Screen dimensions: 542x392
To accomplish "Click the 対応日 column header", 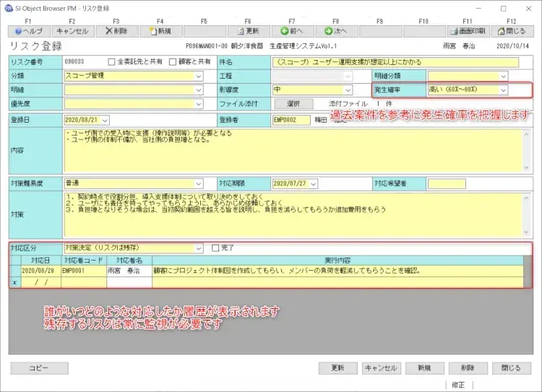I will [40, 261].
